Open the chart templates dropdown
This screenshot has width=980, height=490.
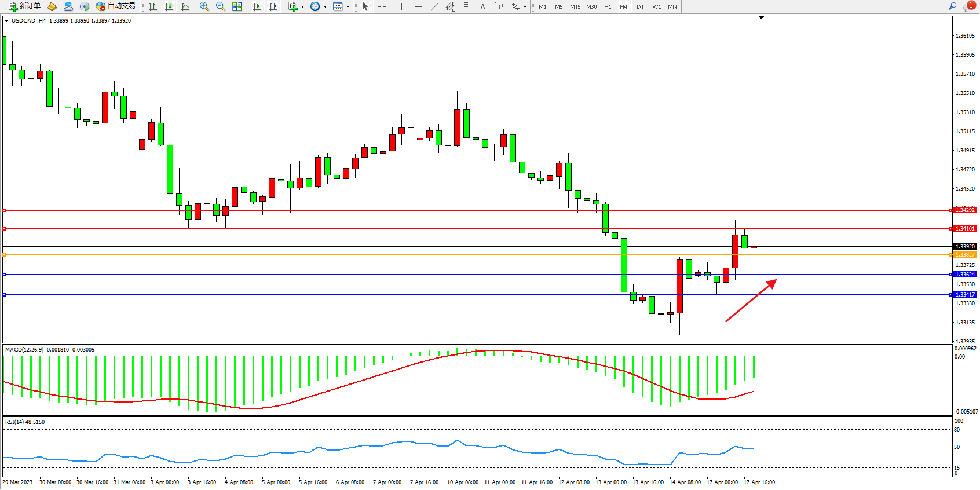click(348, 7)
